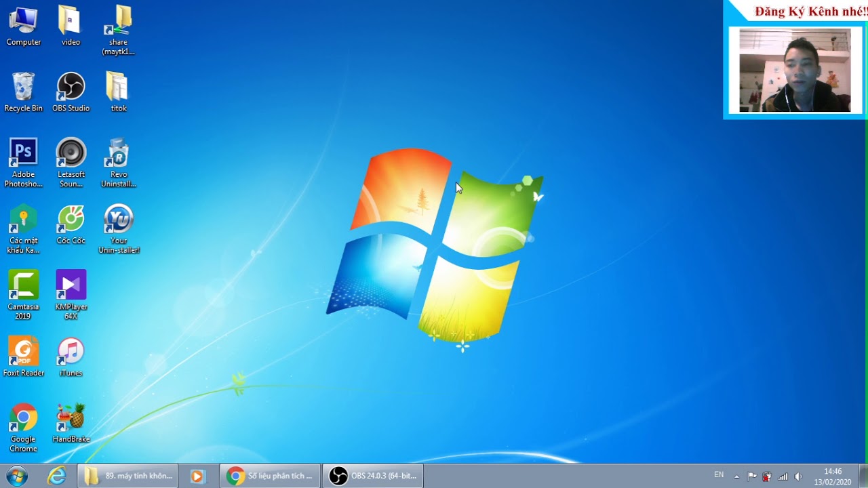Open iTunes desktop shortcut
This screenshot has height=488, width=868.
tap(71, 357)
